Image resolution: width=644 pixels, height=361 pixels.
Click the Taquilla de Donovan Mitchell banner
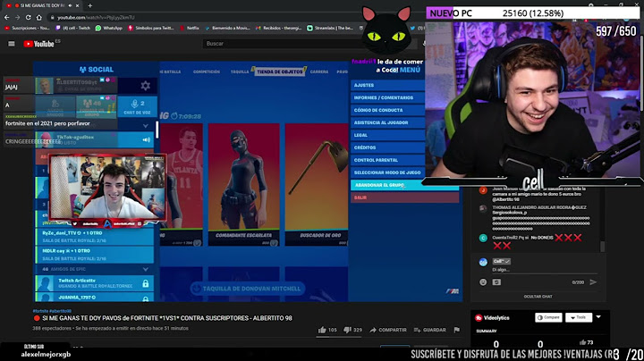pos(248,289)
